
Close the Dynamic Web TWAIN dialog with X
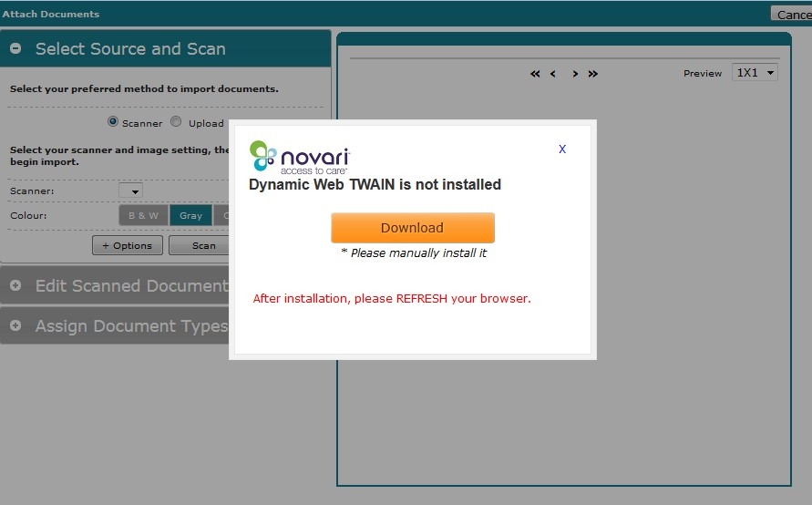562,149
